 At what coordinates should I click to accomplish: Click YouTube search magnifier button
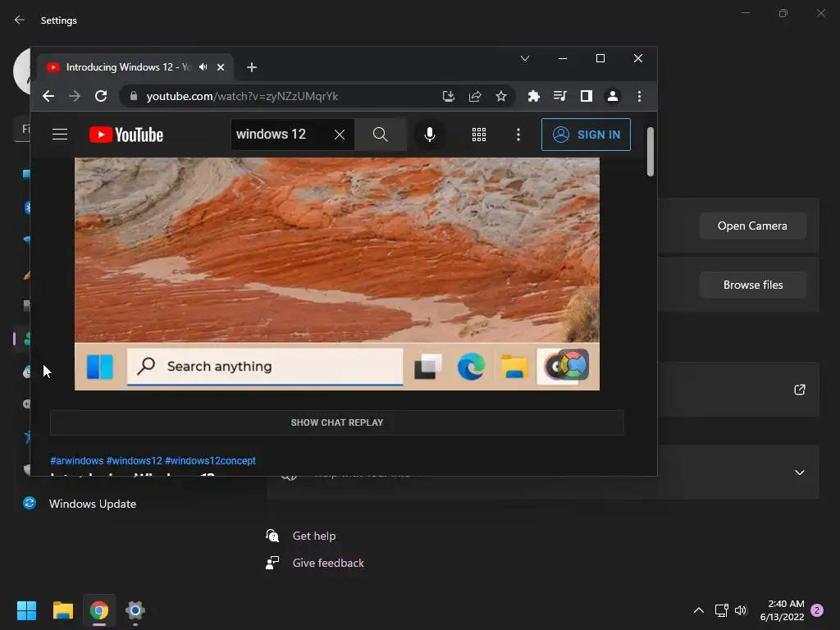(x=381, y=135)
